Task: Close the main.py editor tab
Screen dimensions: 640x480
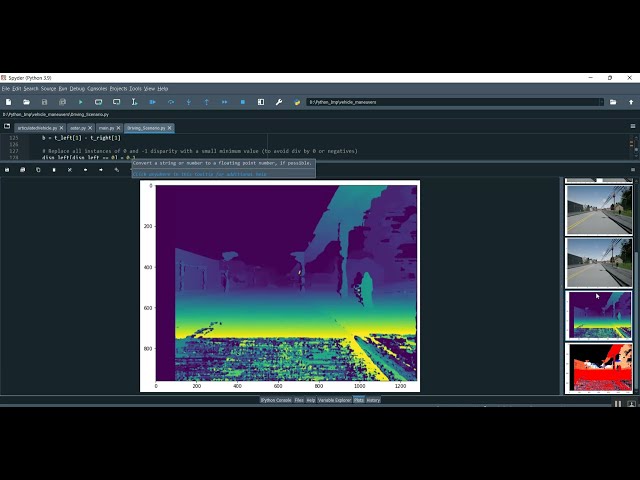Action: pyautogui.click(x=118, y=128)
